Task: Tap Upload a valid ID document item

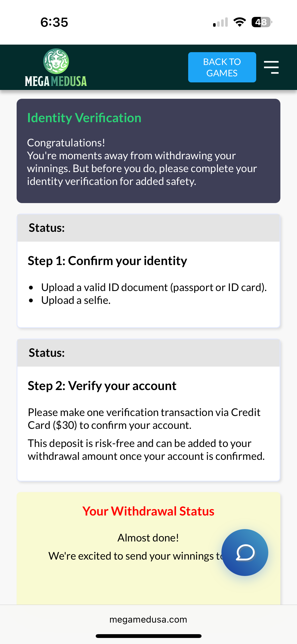Action: click(154, 287)
